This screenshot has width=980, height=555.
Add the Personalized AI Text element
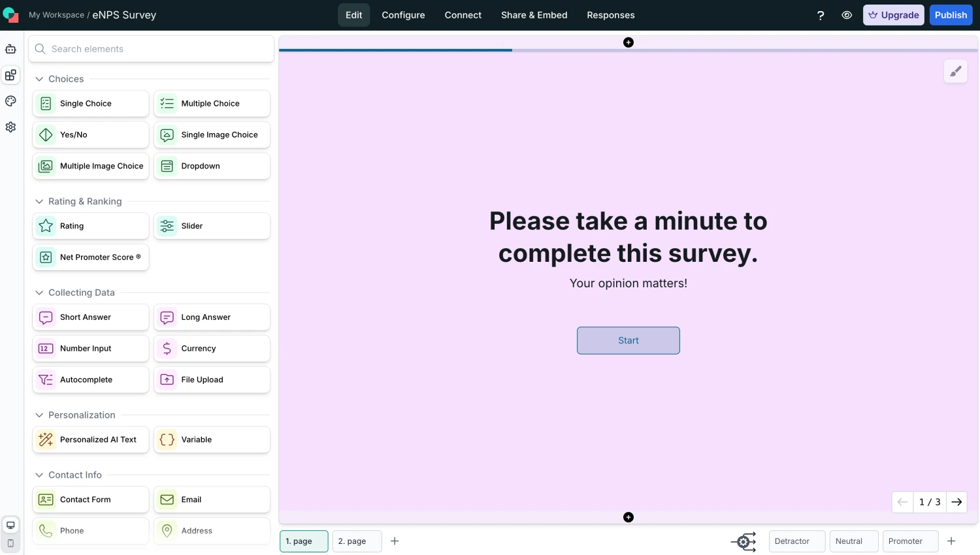pos(91,440)
